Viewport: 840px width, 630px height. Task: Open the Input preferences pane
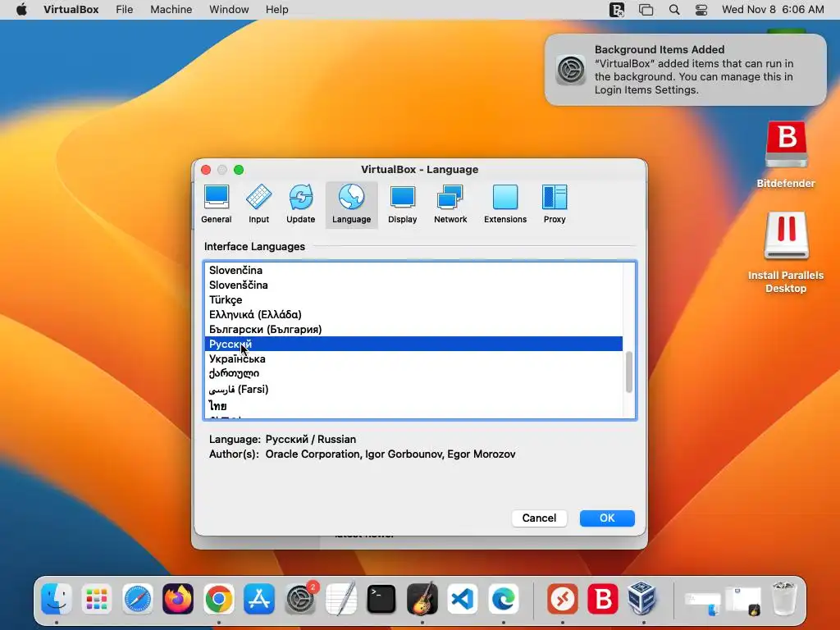point(258,204)
